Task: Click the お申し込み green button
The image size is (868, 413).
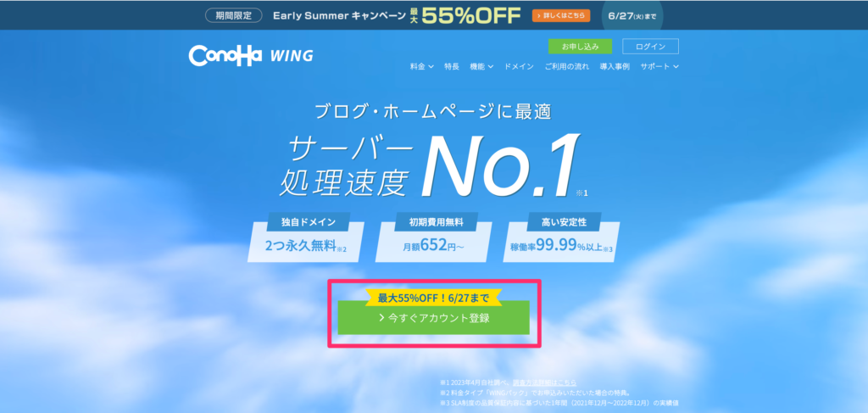Action: pyautogui.click(x=580, y=47)
